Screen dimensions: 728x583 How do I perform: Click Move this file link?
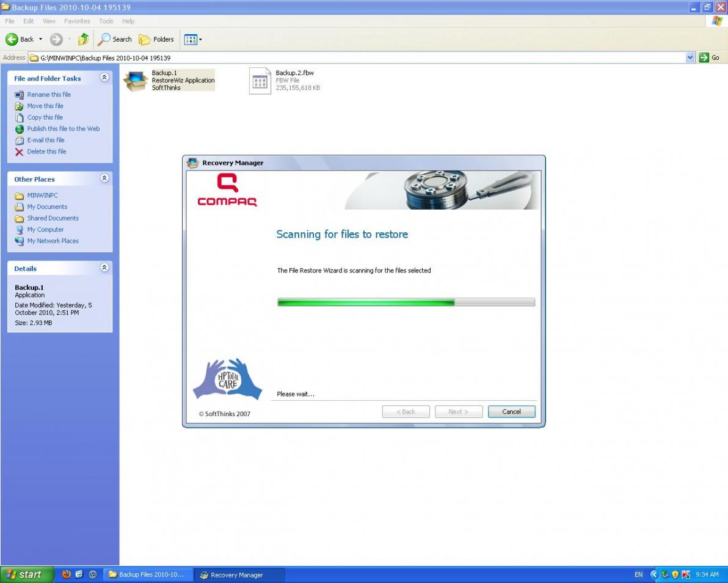45,106
